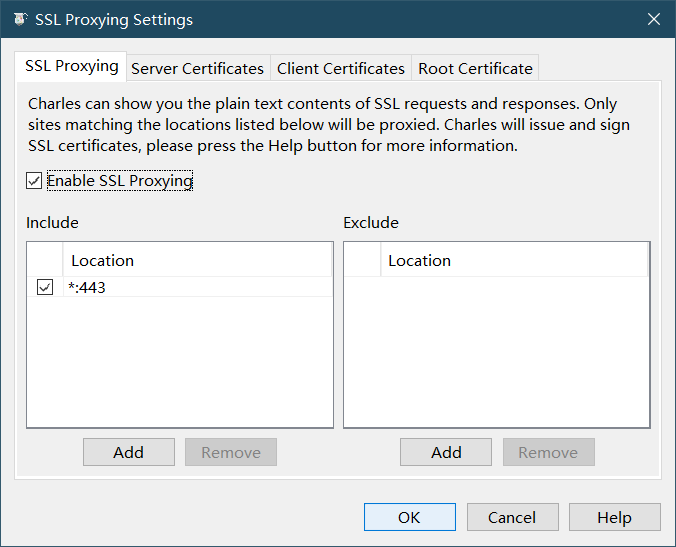Select the *:443 location row
The image size is (676, 547).
(x=180, y=287)
